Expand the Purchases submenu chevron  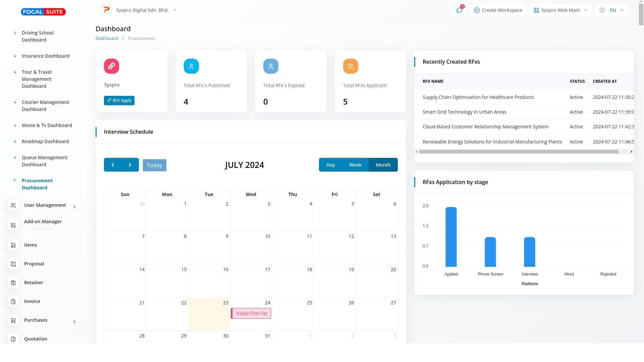74,322
